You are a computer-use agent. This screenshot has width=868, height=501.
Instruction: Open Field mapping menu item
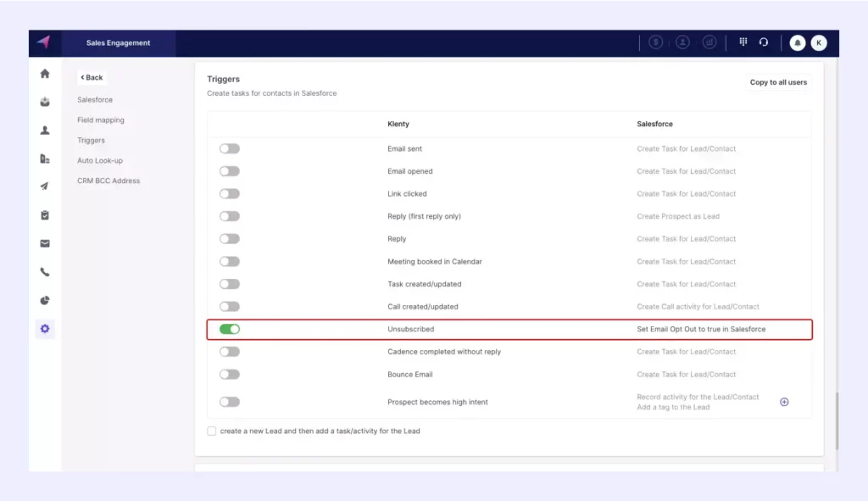coord(101,120)
